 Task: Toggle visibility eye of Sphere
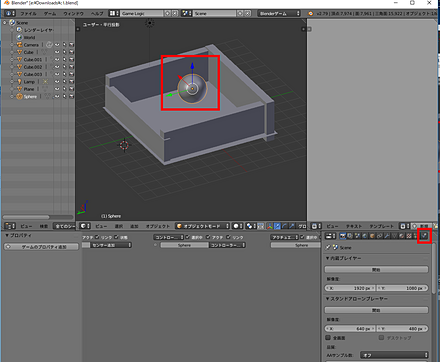click(x=57, y=96)
